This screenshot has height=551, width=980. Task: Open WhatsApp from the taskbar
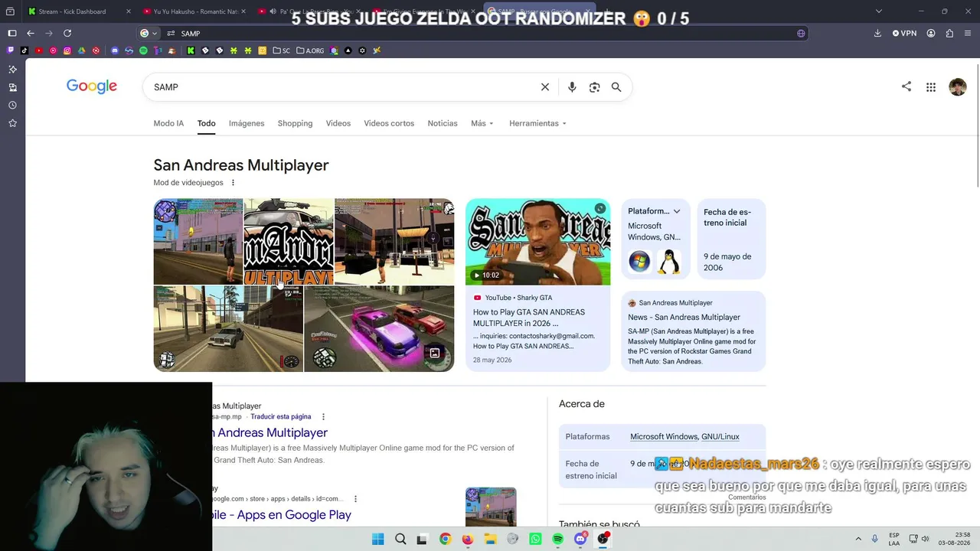535,539
